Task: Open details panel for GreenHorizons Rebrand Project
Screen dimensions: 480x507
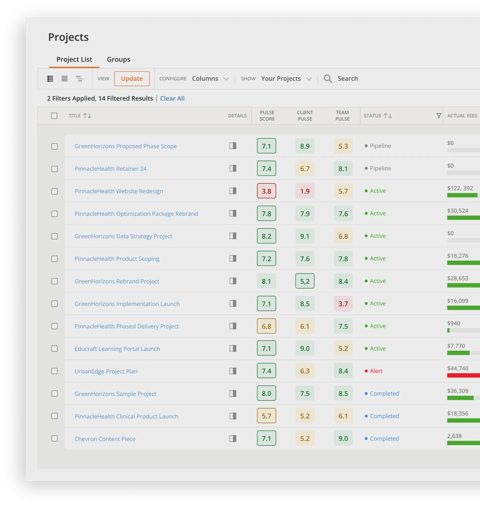Action: (233, 281)
